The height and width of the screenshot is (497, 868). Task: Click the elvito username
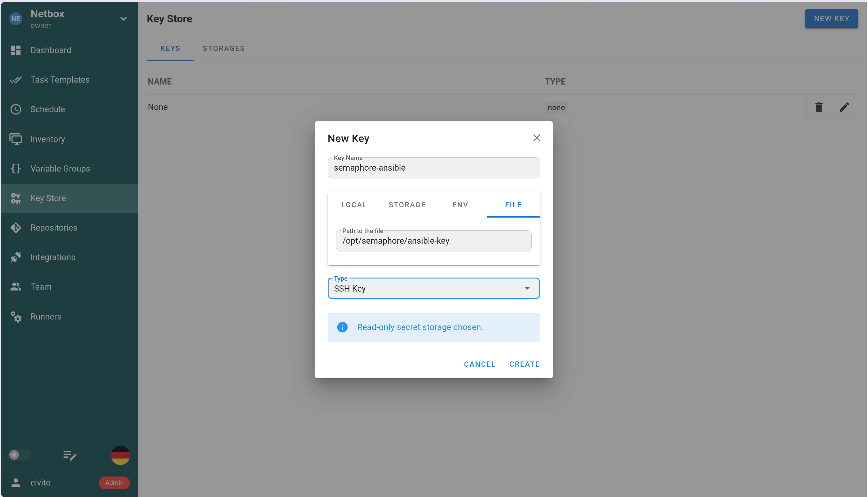pyautogui.click(x=41, y=482)
